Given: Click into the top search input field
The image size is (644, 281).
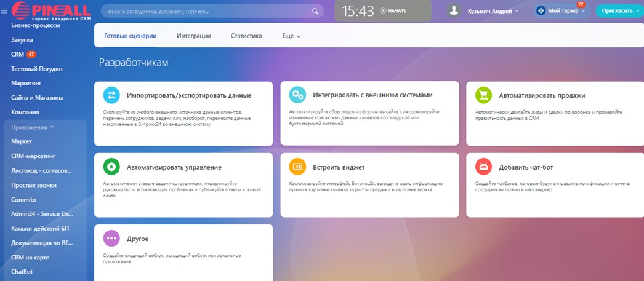Looking at the screenshot, I should pos(206,11).
